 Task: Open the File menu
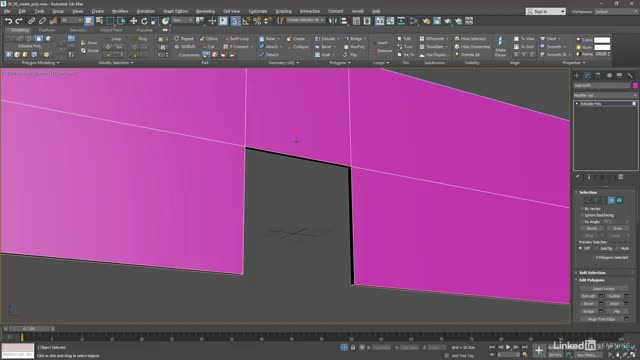coord(7,11)
